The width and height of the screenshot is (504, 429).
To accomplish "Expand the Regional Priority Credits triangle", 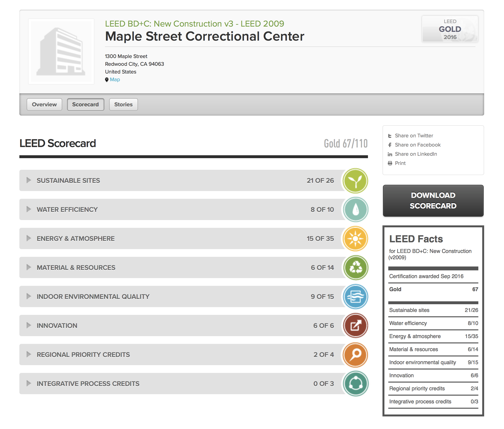I will tap(29, 354).
